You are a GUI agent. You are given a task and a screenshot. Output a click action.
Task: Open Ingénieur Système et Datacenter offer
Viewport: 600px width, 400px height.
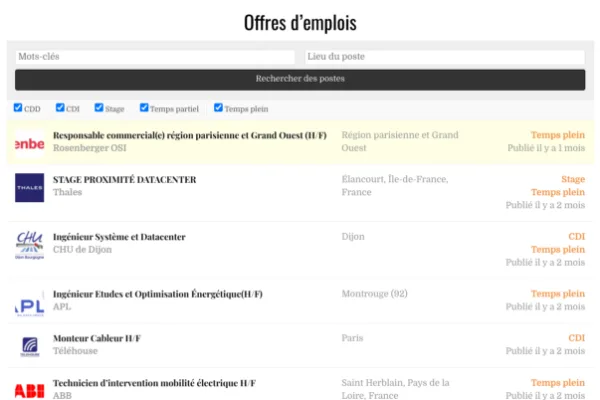pos(119,237)
